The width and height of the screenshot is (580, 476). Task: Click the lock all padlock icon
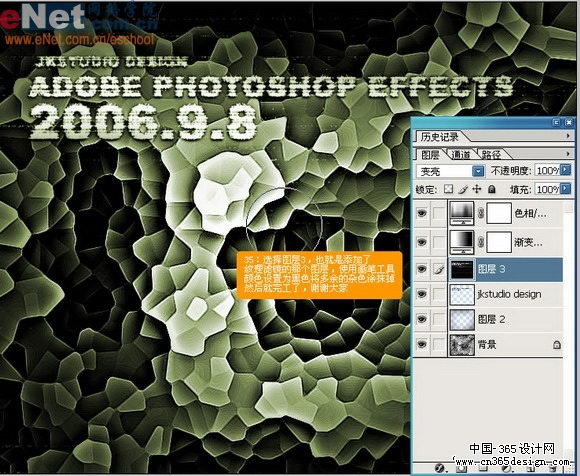tap(491, 189)
